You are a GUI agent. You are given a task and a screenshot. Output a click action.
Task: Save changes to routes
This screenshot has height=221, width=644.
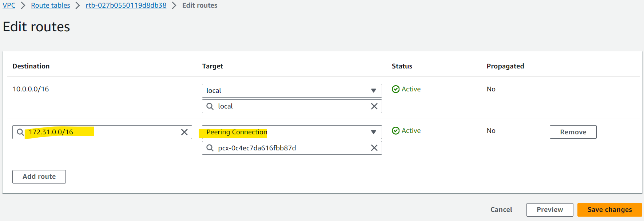pyautogui.click(x=610, y=210)
